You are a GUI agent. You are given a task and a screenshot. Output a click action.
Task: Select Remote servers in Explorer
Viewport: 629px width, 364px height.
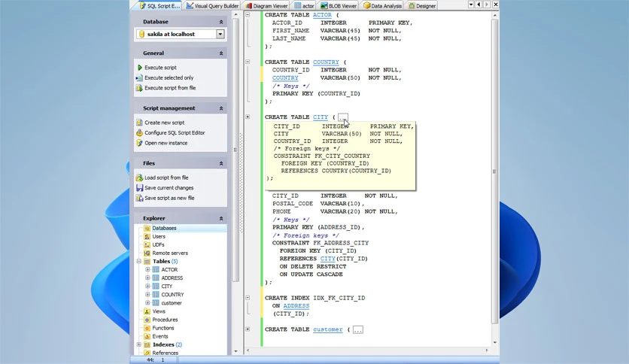[x=170, y=253]
